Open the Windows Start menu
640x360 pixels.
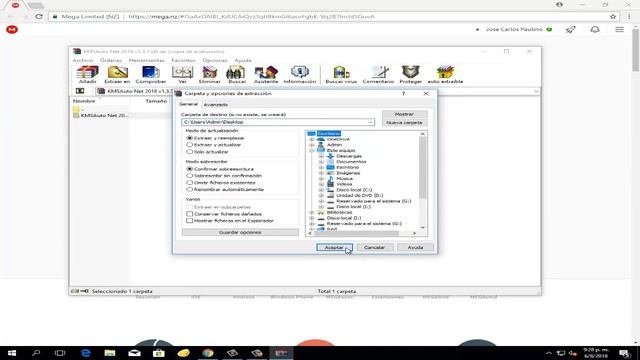tap(12, 353)
